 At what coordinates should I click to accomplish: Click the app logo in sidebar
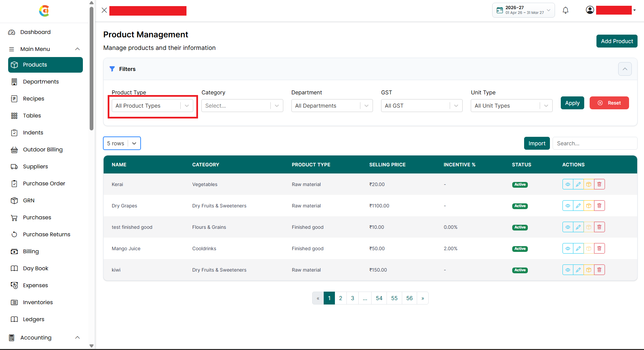[x=44, y=11]
